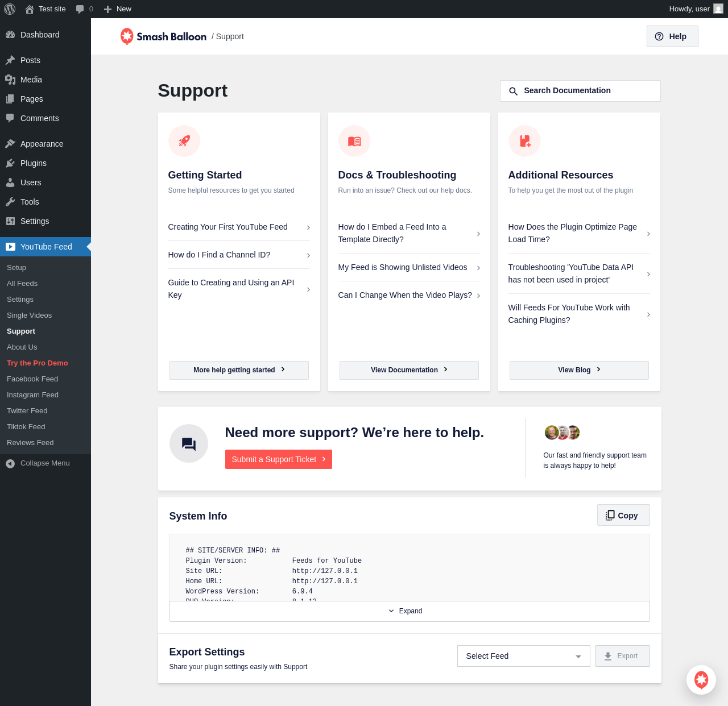Open chevron for How do I Find a Channel ID
The image size is (728, 706).
pos(308,255)
